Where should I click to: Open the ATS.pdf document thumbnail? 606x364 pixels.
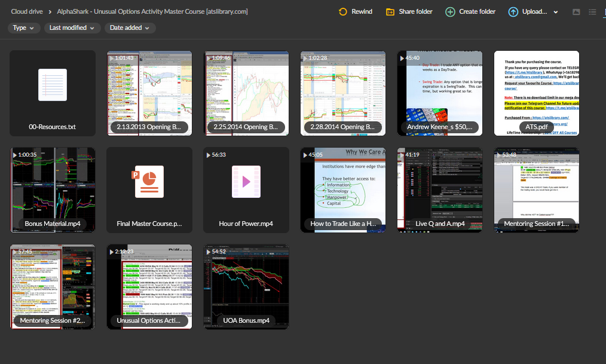tap(537, 93)
